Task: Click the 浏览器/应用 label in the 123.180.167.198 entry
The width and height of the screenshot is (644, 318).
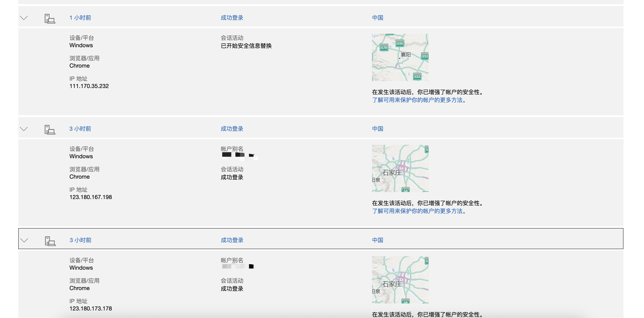Action: pos(84,169)
